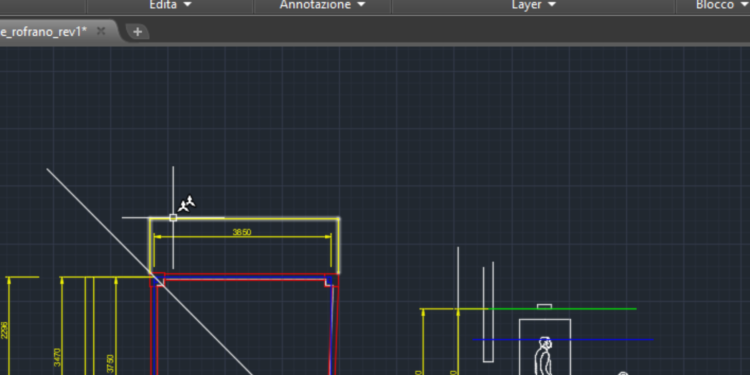This screenshot has width=750, height=375.
Task: Switch to the e_rofrano_rev1 drawing tab
Action: pos(44,32)
